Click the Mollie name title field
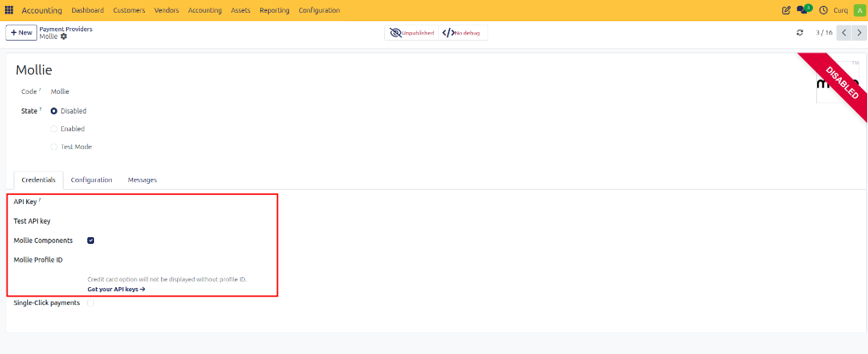 tap(34, 69)
